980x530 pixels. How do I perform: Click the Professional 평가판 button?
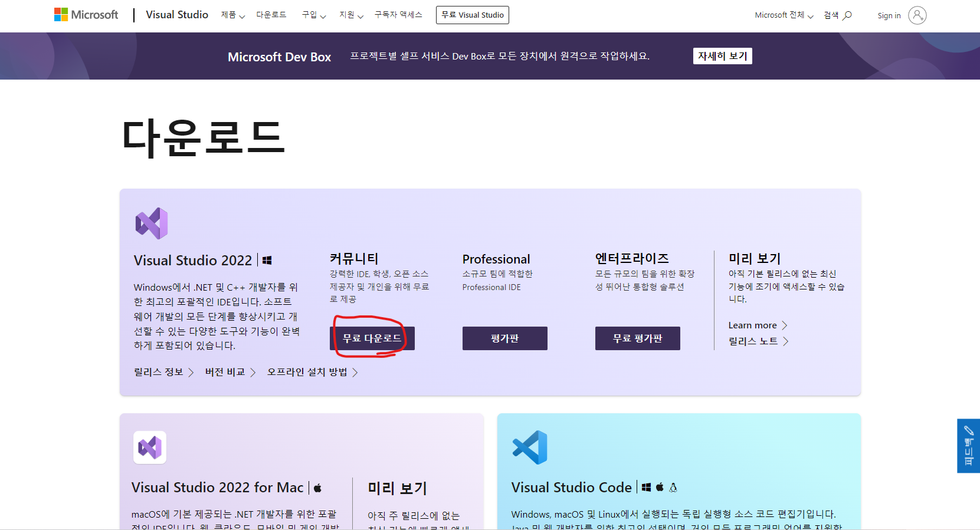tap(505, 338)
